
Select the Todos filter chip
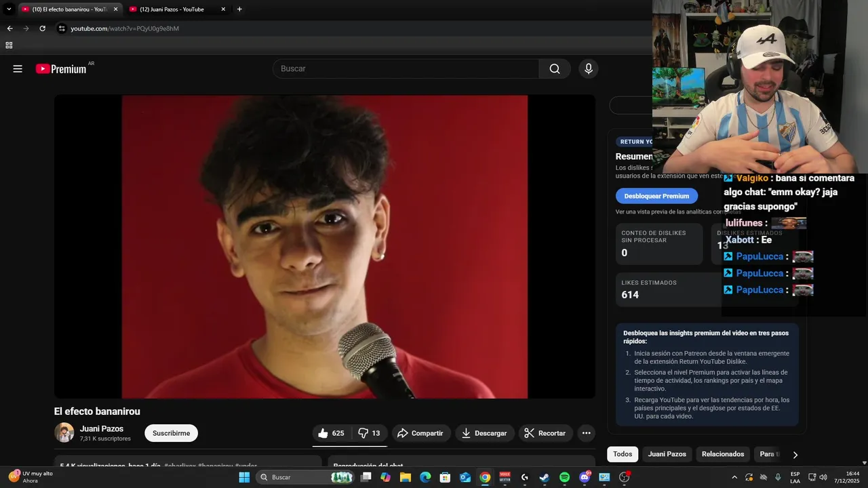(623, 454)
